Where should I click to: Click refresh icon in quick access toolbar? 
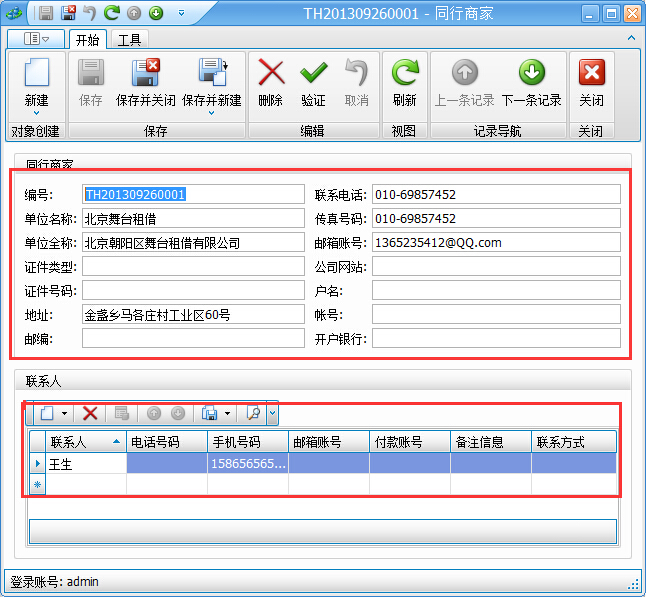pos(112,13)
